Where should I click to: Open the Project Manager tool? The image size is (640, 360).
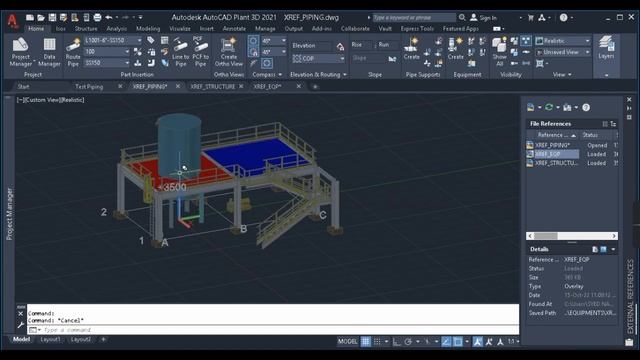coord(20,52)
